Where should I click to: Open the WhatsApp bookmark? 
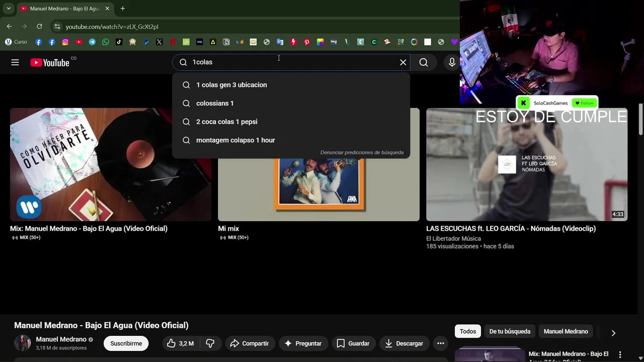[106, 42]
